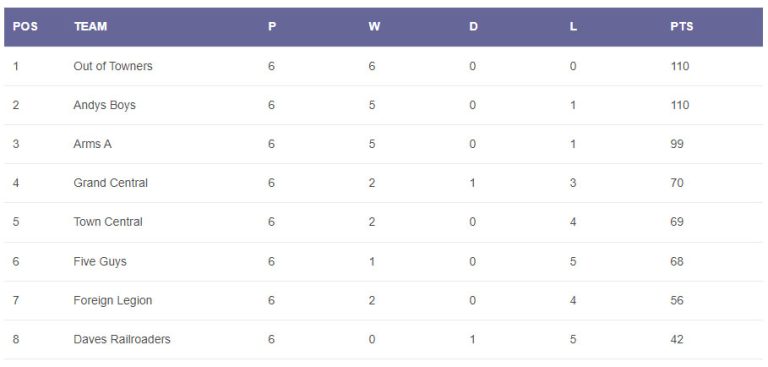Select the Andys Boys team name

coord(104,105)
